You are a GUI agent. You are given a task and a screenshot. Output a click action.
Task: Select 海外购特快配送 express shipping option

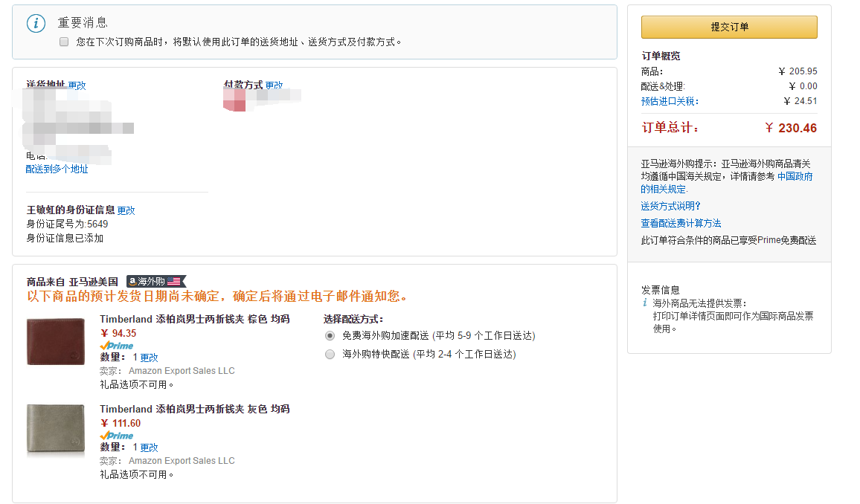pyautogui.click(x=330, y=355)
